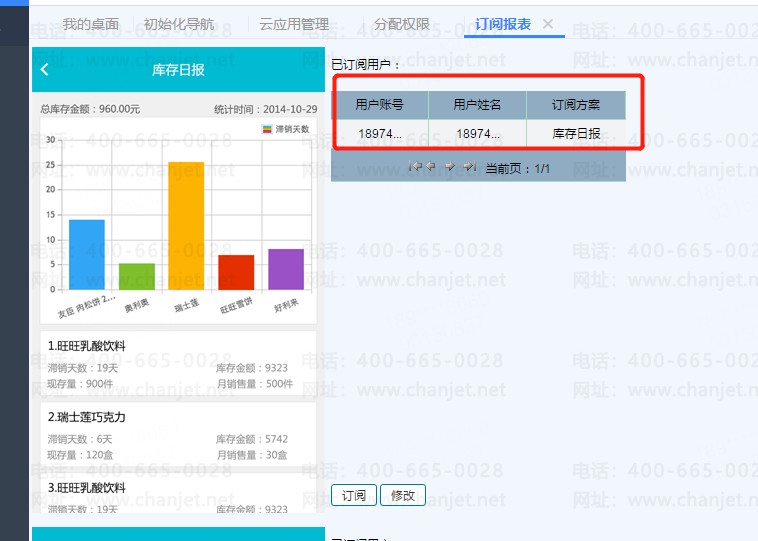Go to previous page in pagination
This screenshot has width=758, height=541.
[x=431, y=167]
